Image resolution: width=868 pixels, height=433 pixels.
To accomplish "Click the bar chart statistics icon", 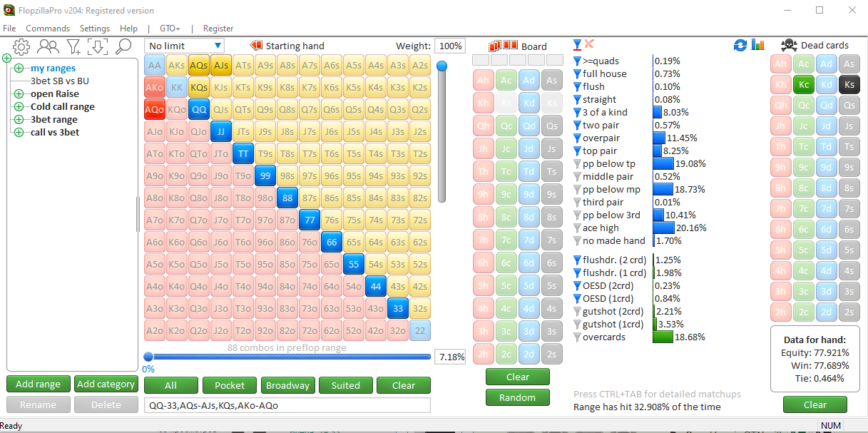I will click(757, 45).
